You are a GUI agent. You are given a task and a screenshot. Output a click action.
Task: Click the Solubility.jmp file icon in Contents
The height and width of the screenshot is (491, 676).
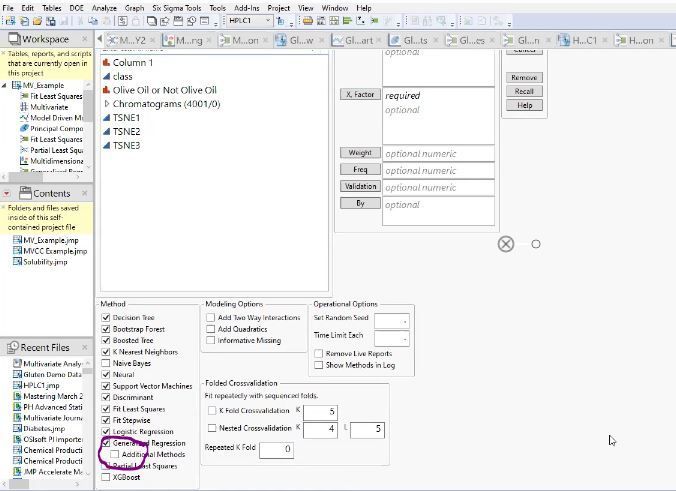click(x=17, y=262)
